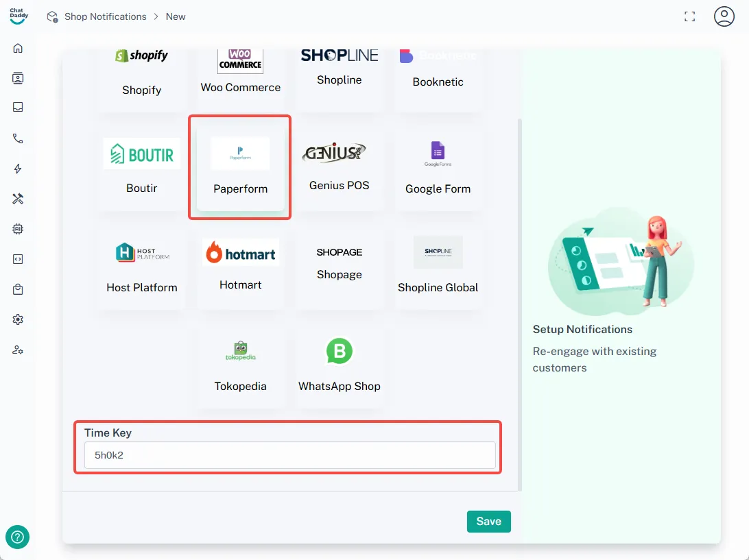Open the settings gear sidebar icon
This screenshot has height=560, width=749.
18,319
